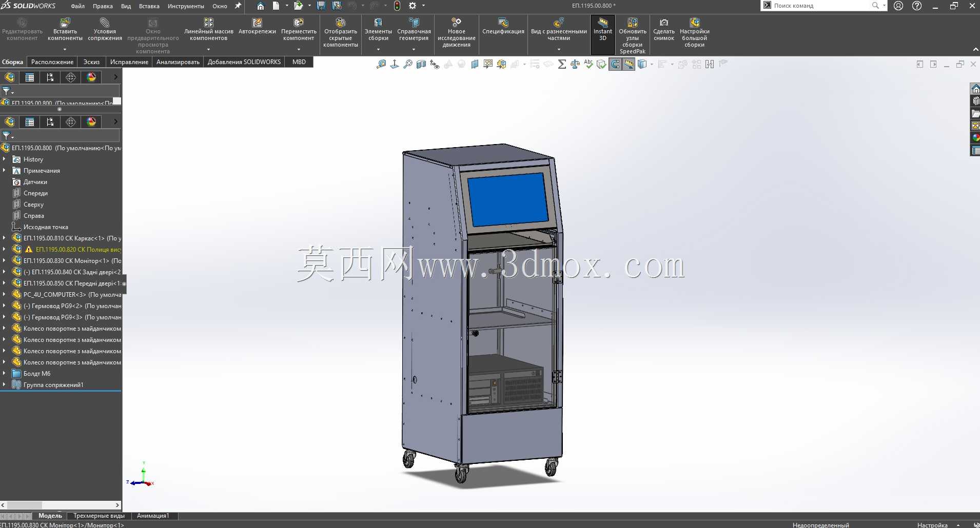Click Сделать снимок snapshot tool
980x528 pixels.
coord(664,30)
